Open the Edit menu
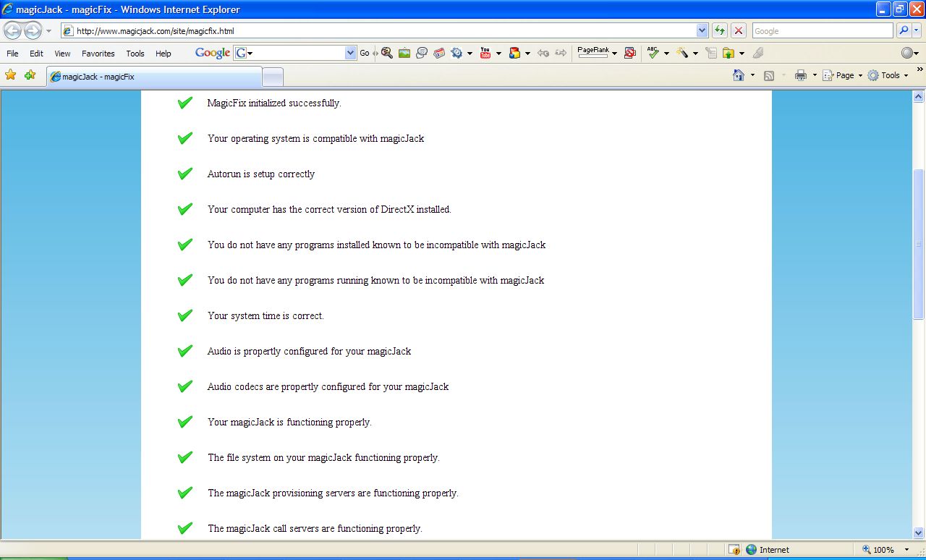 pyautogui.click(x=36, y=54)
